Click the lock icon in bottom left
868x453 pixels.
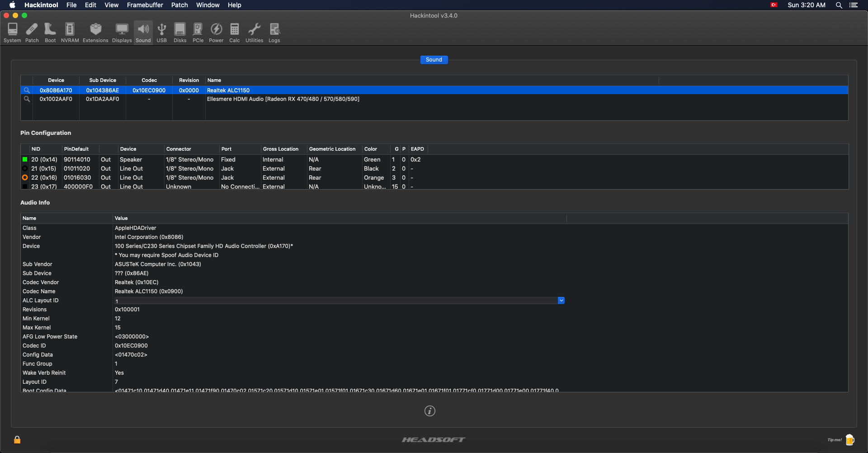(17, 440)
